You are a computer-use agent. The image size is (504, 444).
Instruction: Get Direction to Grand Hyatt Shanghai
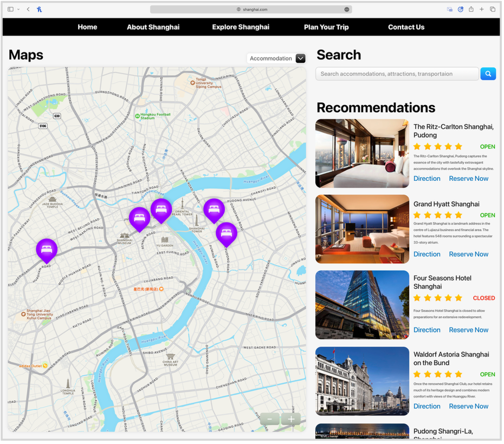coord(428,255)
